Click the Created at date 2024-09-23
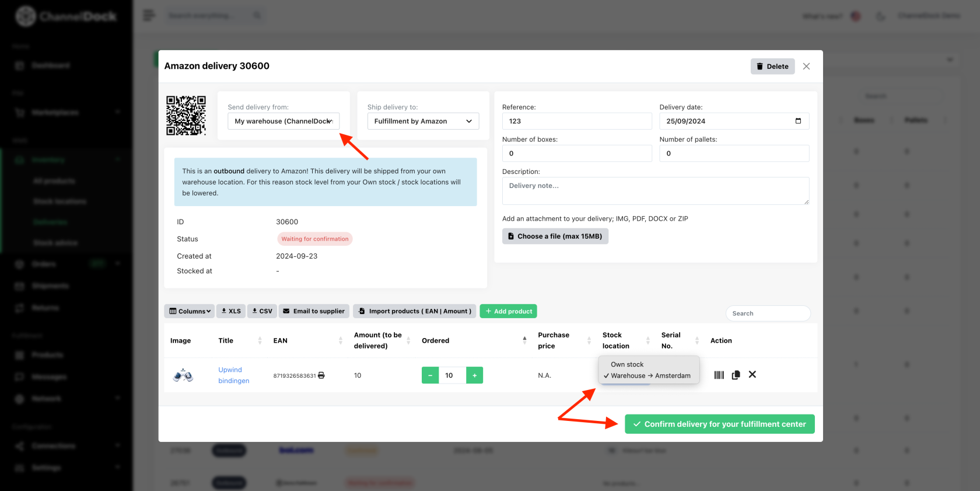This screenshot has height=491, width=980. point(297,256)
